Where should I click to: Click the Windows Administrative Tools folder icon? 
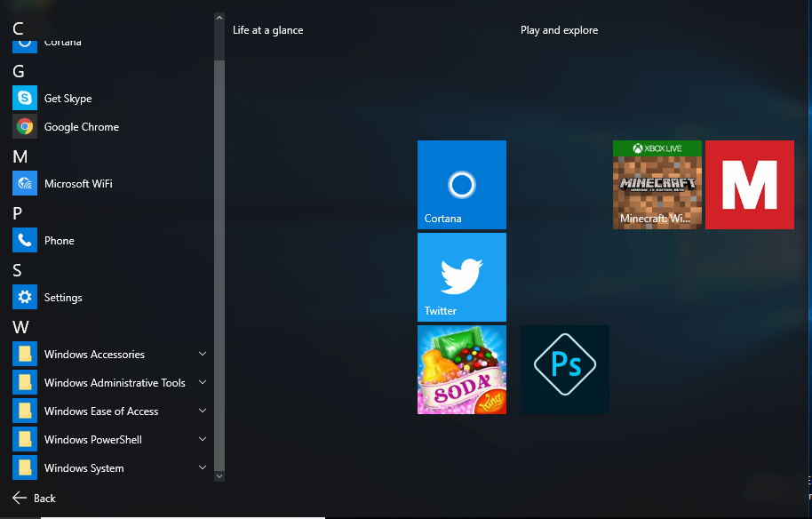pyautogui.click(x=25, y=382)
